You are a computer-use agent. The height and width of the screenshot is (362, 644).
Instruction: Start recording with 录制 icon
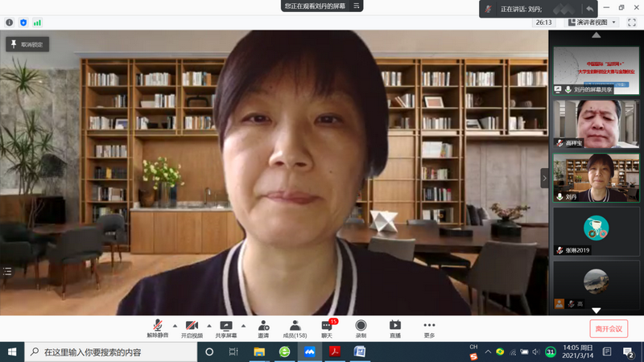coord(361,328)
